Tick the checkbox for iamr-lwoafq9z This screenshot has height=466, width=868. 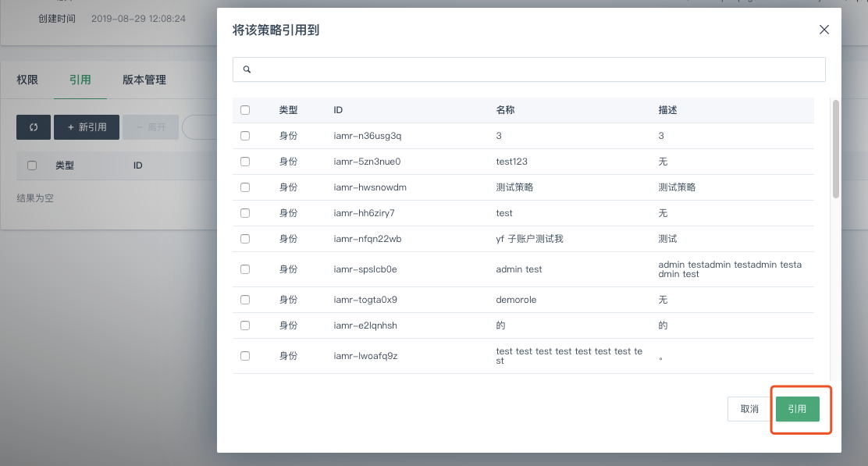tap(245, 356)
